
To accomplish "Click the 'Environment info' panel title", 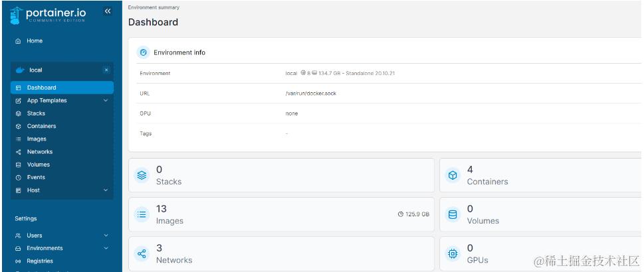I will tap(179, 52).
